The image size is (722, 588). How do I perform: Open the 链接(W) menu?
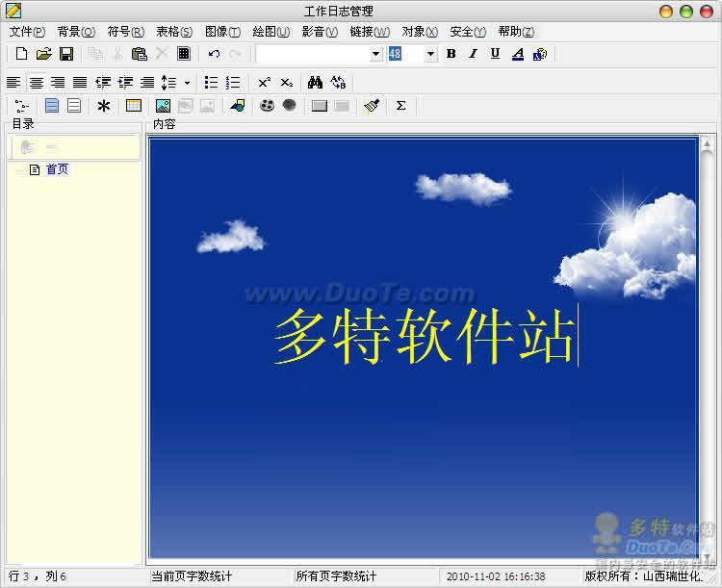[x=370, y=32]
